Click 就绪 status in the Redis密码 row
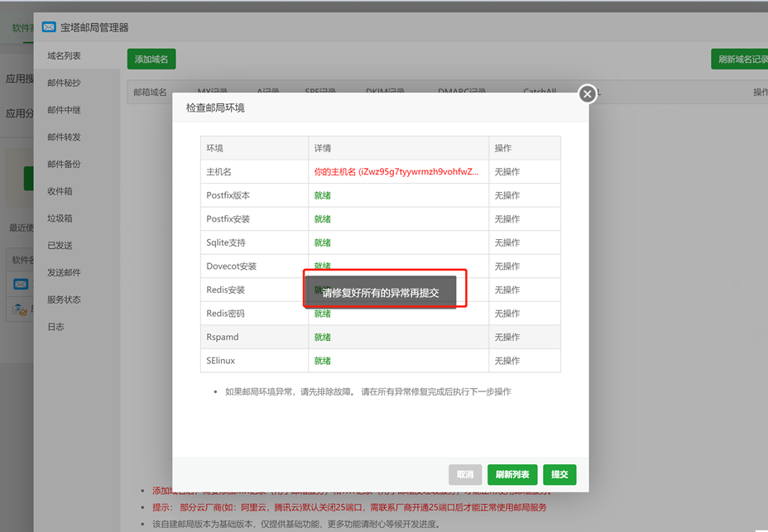The height and width of the screenshot is (532, 768). click(322, 314)
